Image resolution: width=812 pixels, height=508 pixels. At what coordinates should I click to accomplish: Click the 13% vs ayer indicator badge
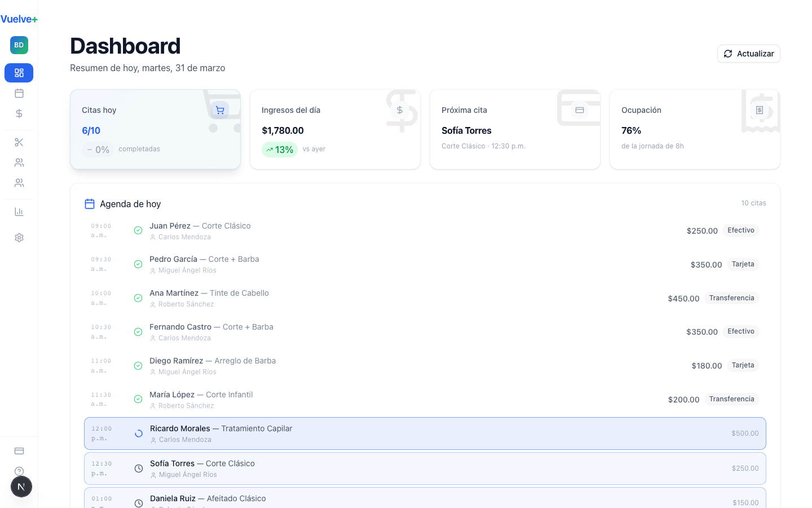point(280,149)
